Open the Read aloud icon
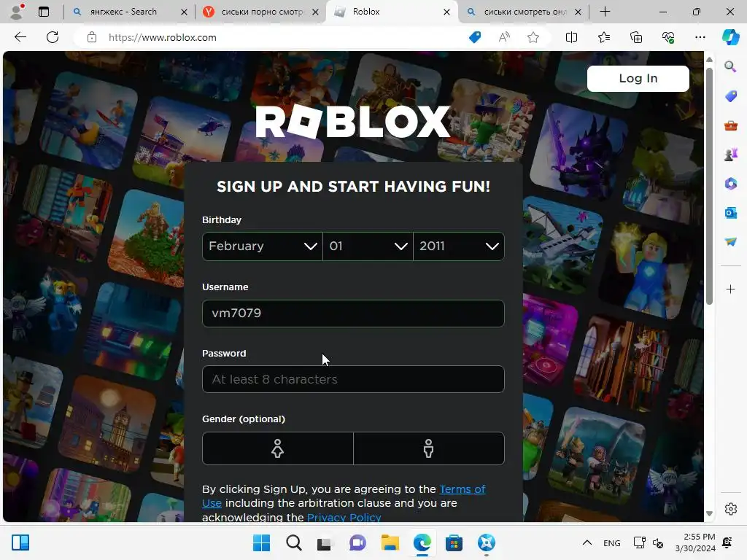This screenshot has width=747, height=560. pyautogui.click(x=504, y=37)
